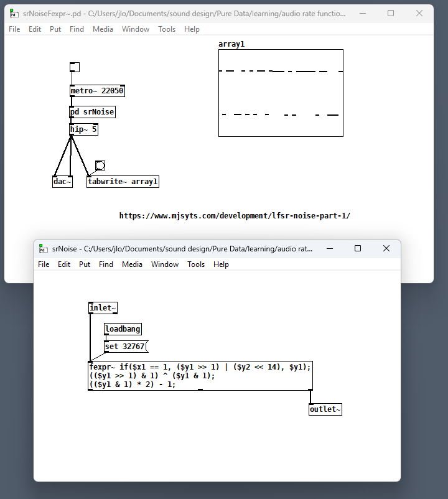Open Media menu in srNoise window
This screenshot has width=448, height=499.
[132, 264]
